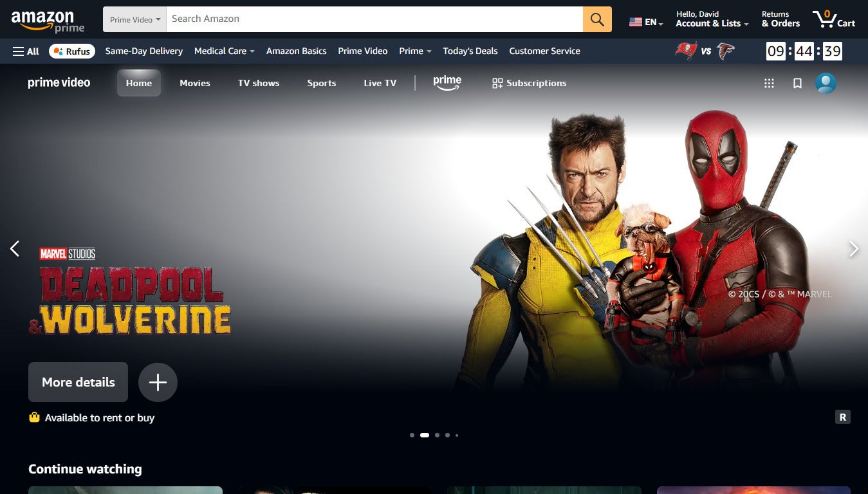The width and height of the screenshot is (868, 494).
Task: Select the first carousel dot
Action: click(412, 435)
